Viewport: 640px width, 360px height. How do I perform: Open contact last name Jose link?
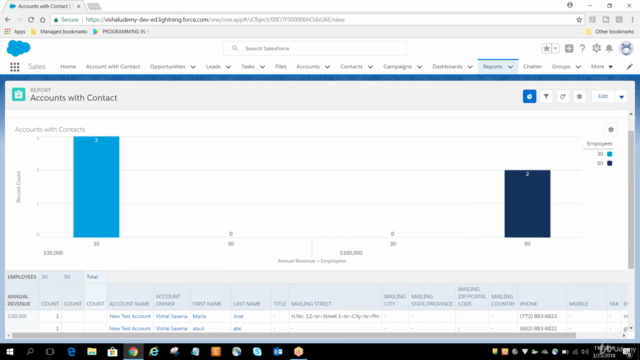tap(238, 316)
